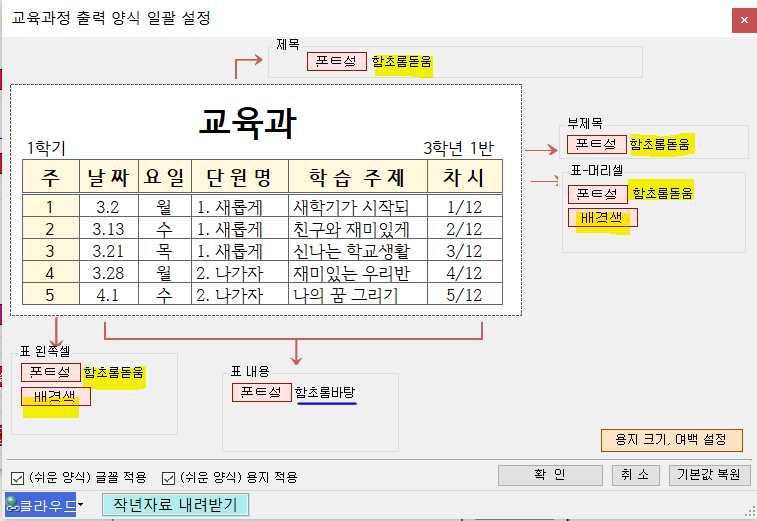
Task: Click 폰트설 button in 표-머리셀 group
Action: 598,194
